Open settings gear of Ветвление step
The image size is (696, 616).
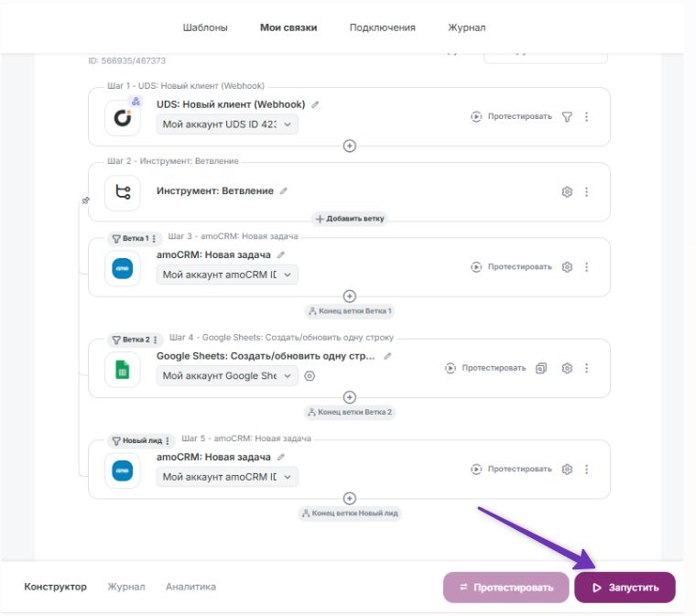pyautogui.click(x=567, y=192)
